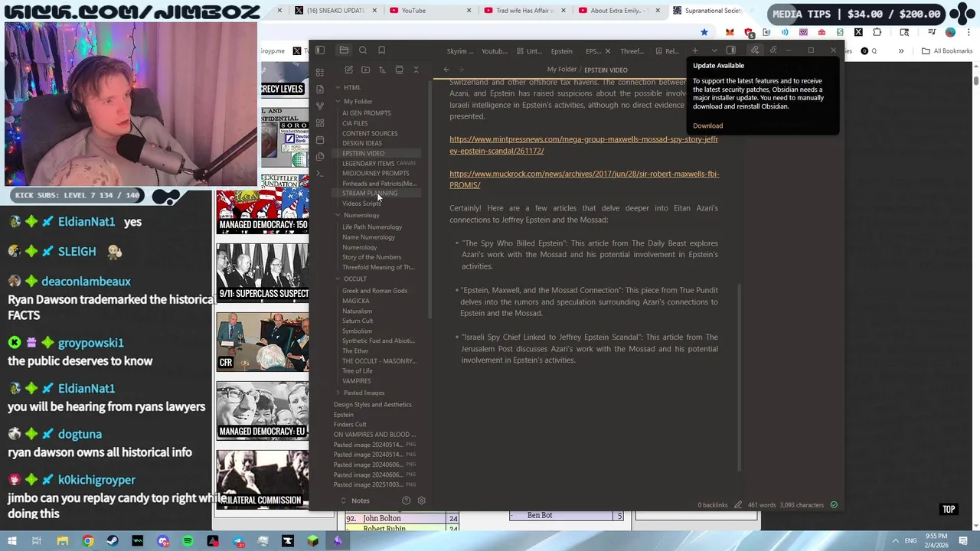Open the CIA FILES note
The image size is (980, 551).
tap(354, 123)
